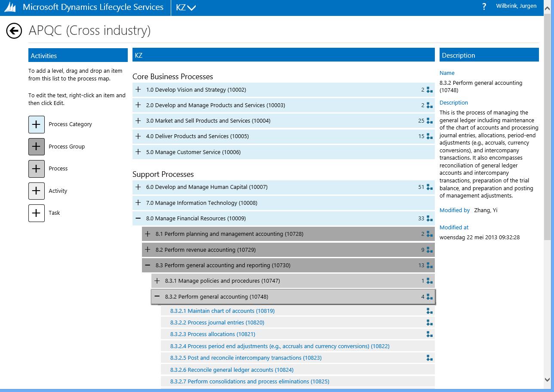The width and height of the screenshot is (554, 392).
Task: Expand 4.0 Deliver Products and Services
Action: click(138, 136)
